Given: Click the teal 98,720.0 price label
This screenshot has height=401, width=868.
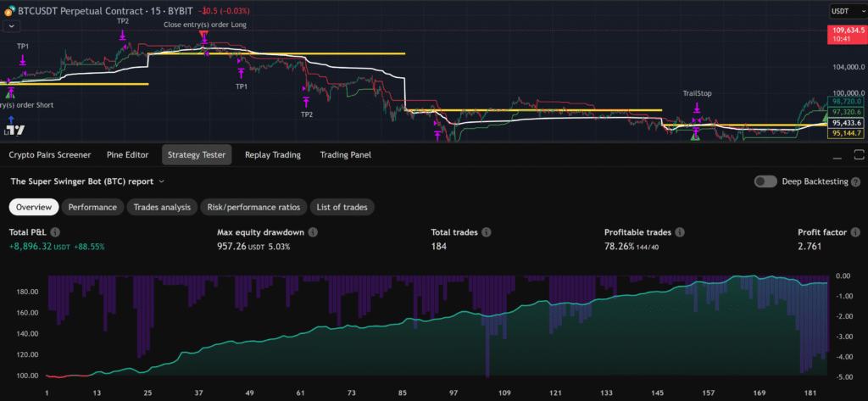Looking at the screenshot, I should (x=847, y=102).
